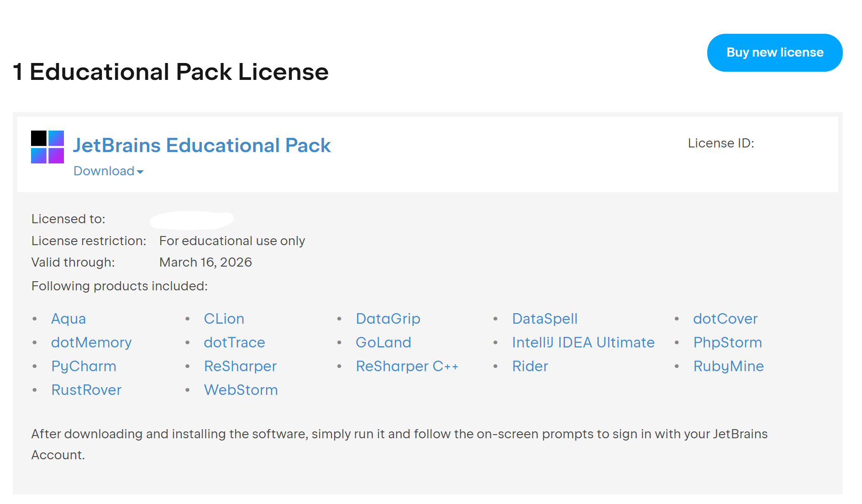The height and width of the screenshot is (504, 862).
Task: Click the 'License restriction:' label
Action: [89, 241]
